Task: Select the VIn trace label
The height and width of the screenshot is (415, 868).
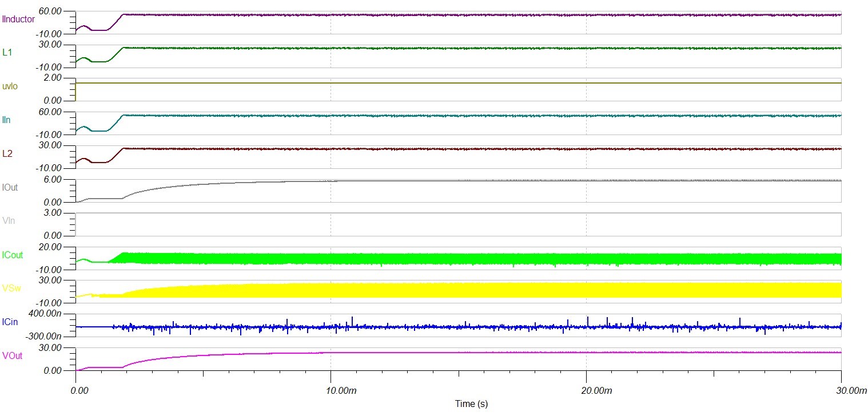Action: click(8, 221)
